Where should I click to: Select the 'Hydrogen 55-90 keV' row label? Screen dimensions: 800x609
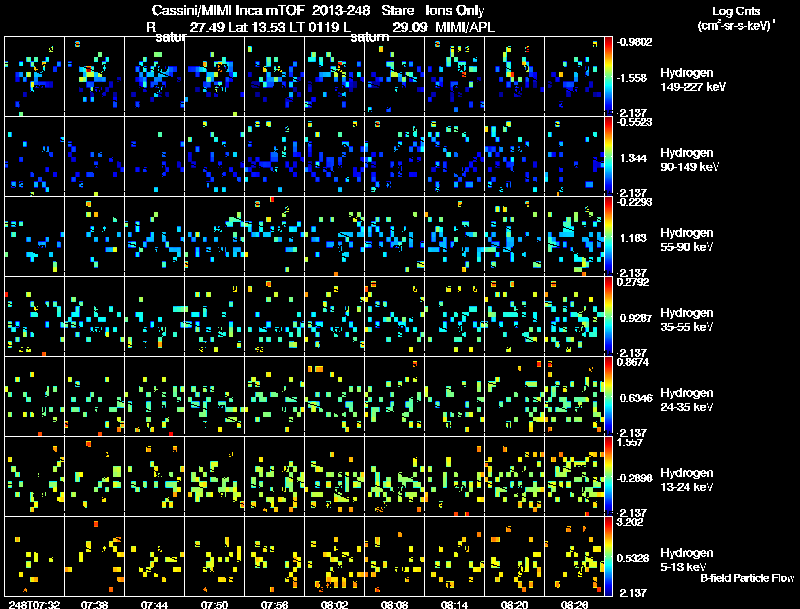click(687, 240)
